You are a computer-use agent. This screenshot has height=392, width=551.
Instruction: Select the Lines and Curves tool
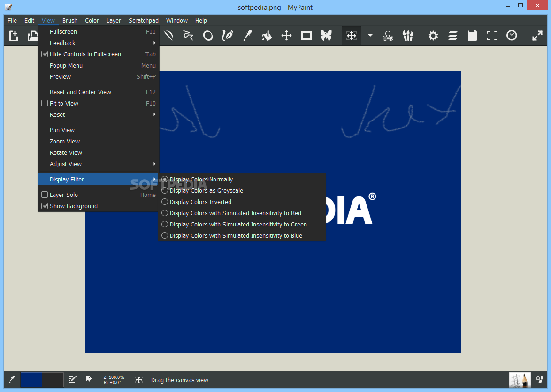[168, 36]
